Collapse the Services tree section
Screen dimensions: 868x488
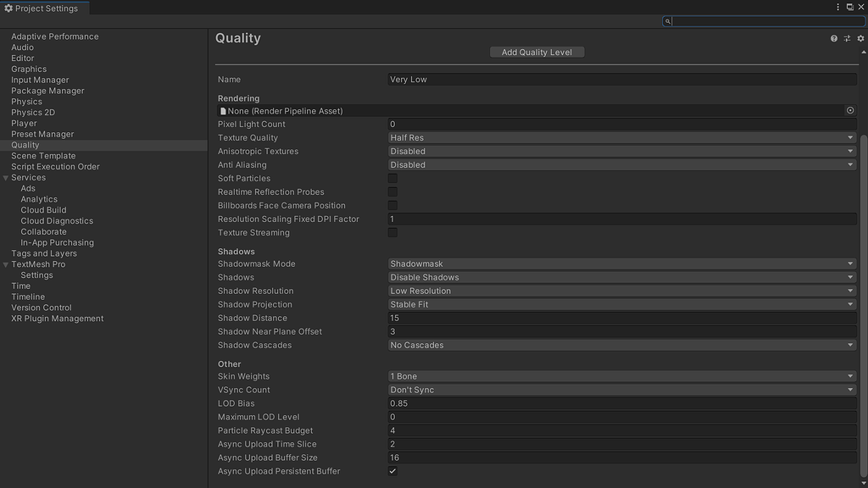pyautogui.click(x=6, y=178)
